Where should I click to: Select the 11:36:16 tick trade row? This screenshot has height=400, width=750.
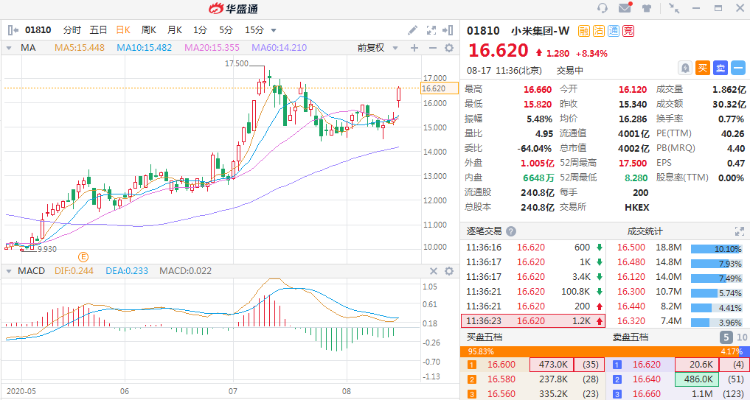coord(533,248)
